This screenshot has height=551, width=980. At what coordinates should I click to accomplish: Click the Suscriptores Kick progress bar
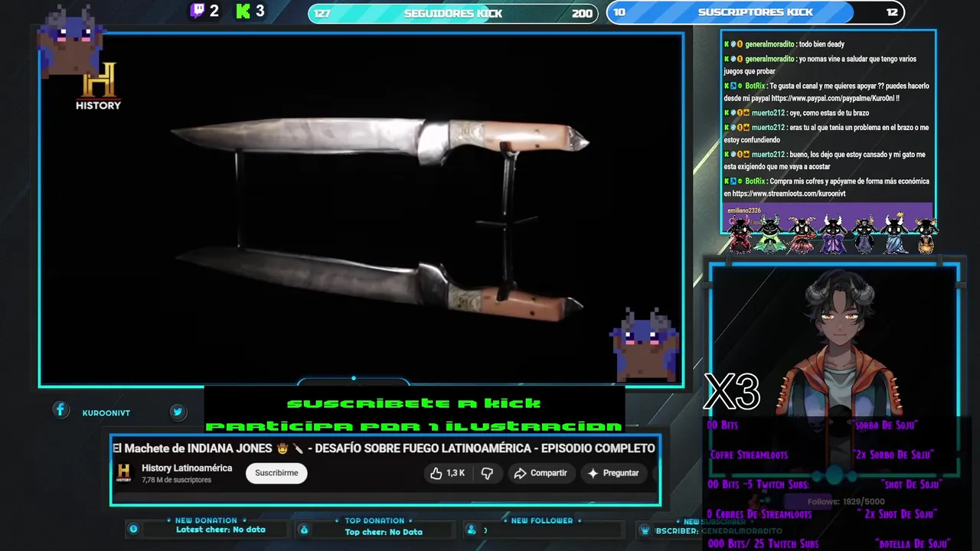(755, 12)
